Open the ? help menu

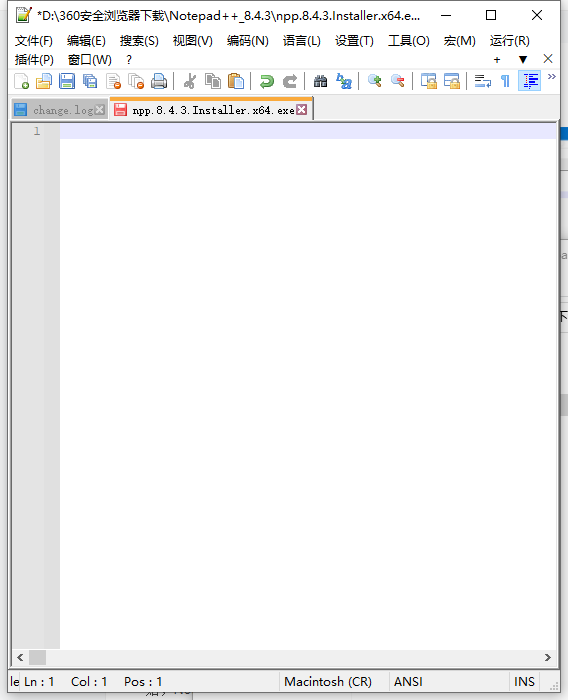coord(129,59)
